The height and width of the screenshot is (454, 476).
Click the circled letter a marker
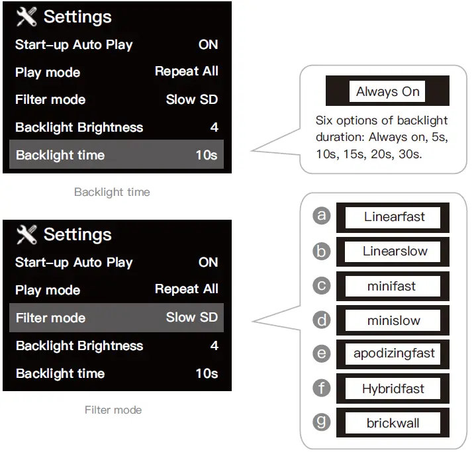[x=322, y=216]
